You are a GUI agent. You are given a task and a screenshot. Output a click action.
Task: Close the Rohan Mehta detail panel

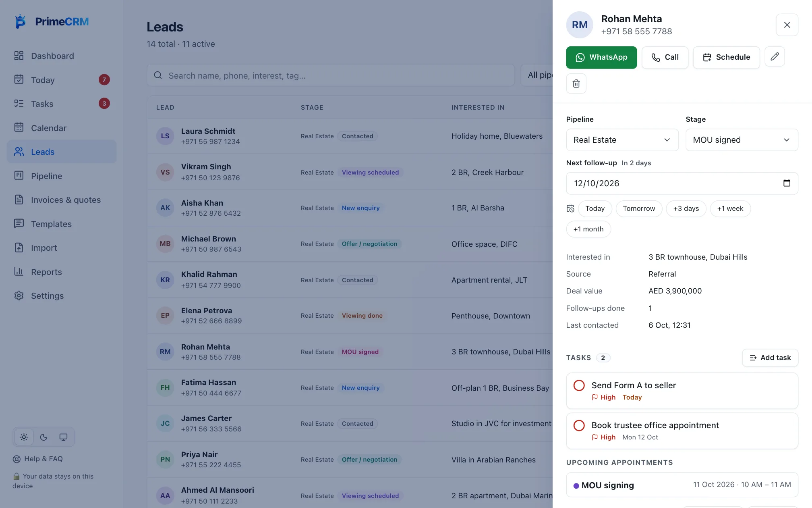pyautogui.click(x=787, y=25)
